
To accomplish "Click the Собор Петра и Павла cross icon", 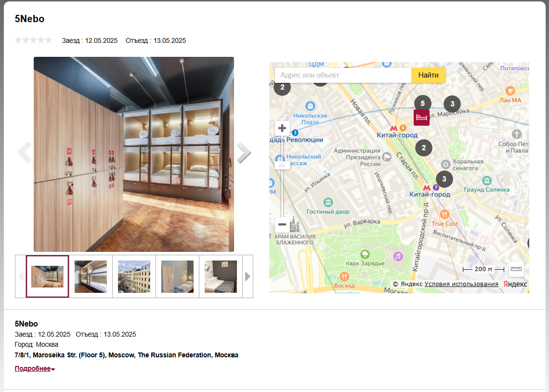I will (516, 134).
